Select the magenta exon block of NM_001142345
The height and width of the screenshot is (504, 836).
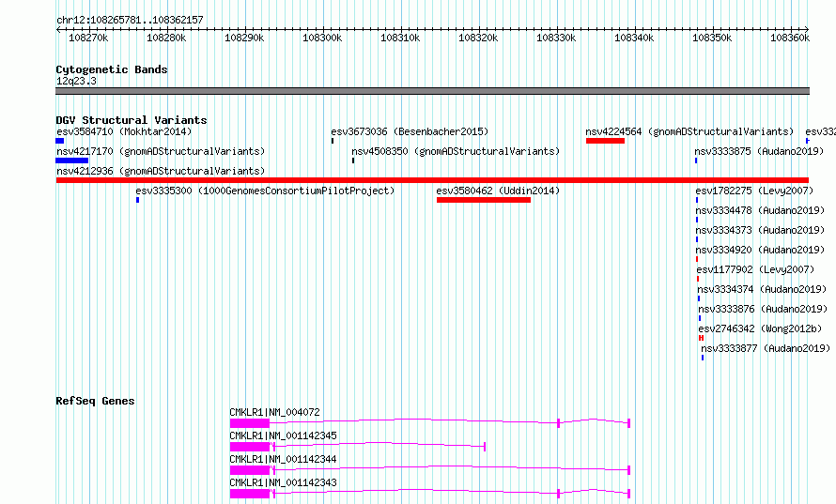[x=250, y=447]
